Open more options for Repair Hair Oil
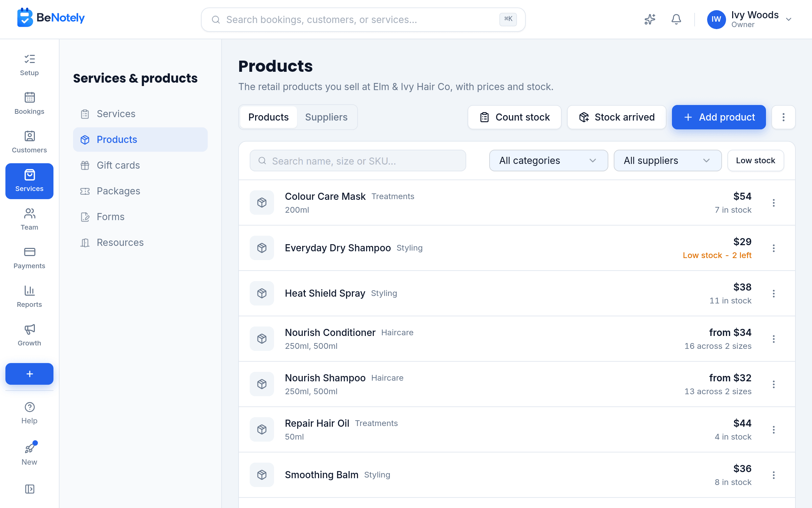This screenshot has width=812, height=508. click(774, 430)
